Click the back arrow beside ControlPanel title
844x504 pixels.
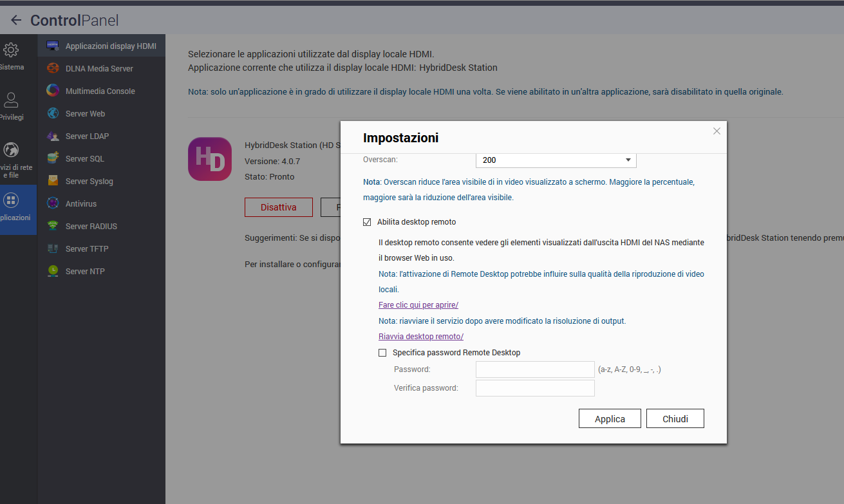click(16, 21)
